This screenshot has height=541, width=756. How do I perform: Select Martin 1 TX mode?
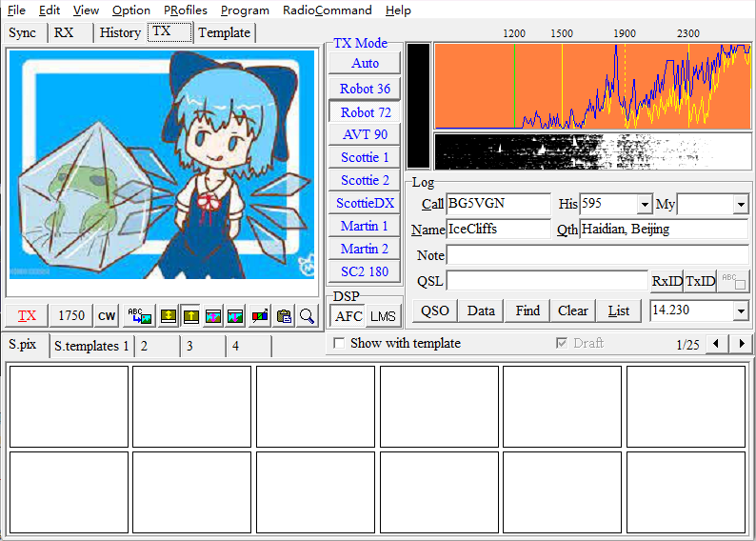(x=365, y=226)
